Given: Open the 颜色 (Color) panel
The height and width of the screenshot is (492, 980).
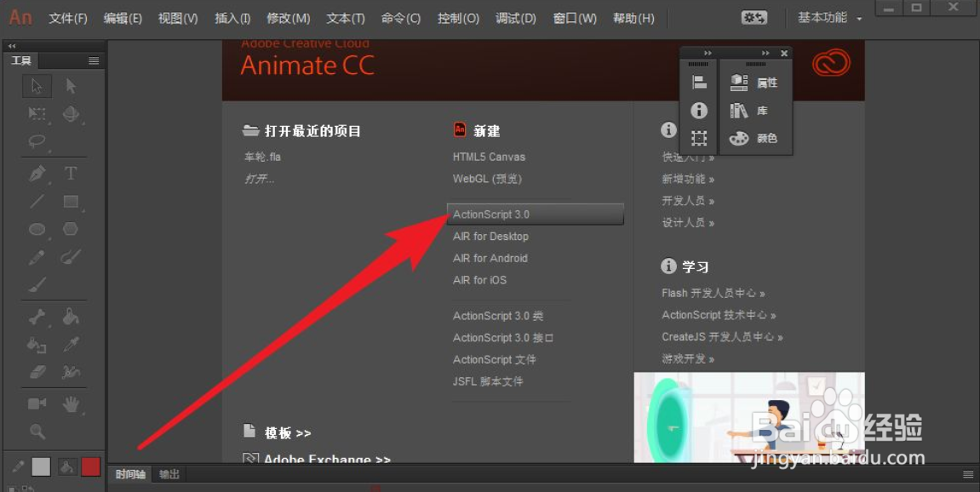Looking at the screenshot, I should point(754,138).
